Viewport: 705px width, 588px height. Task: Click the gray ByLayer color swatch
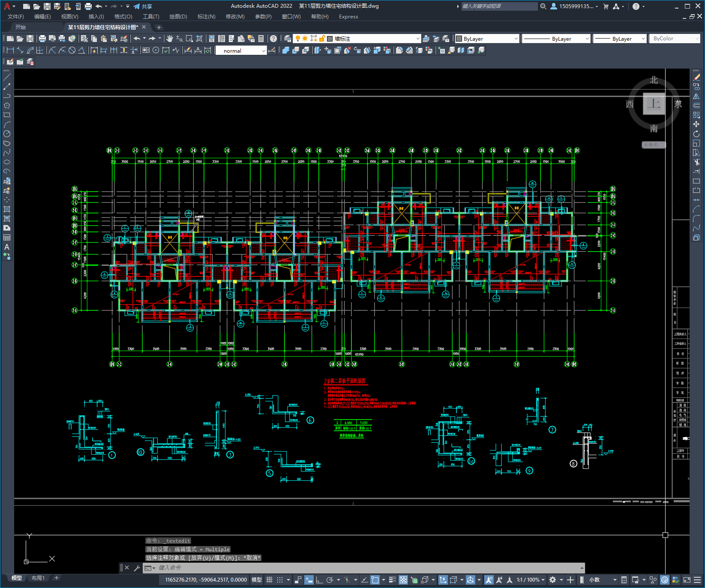(459, 39)
